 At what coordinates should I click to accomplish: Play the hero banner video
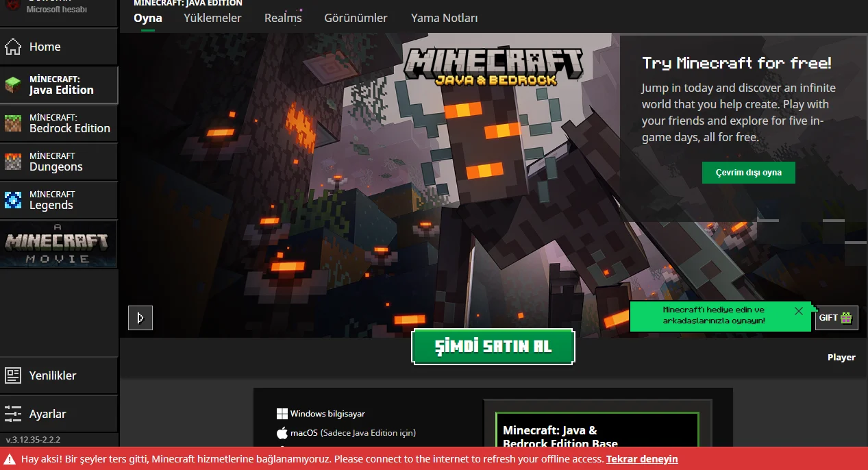(x=140, y=318)
